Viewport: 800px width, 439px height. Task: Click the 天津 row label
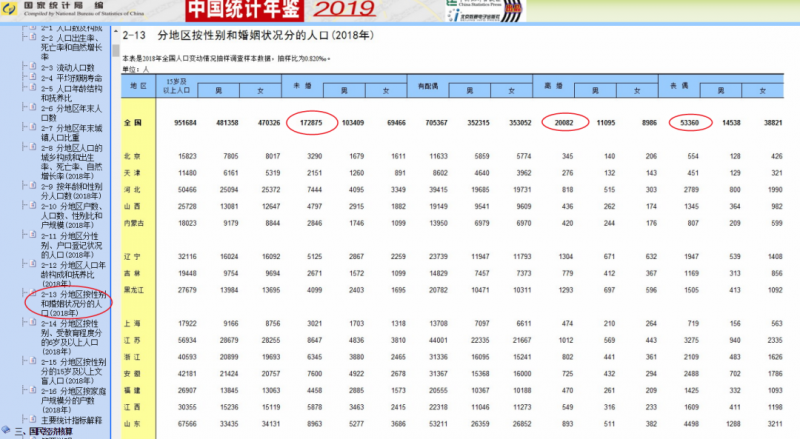point(132,173)
